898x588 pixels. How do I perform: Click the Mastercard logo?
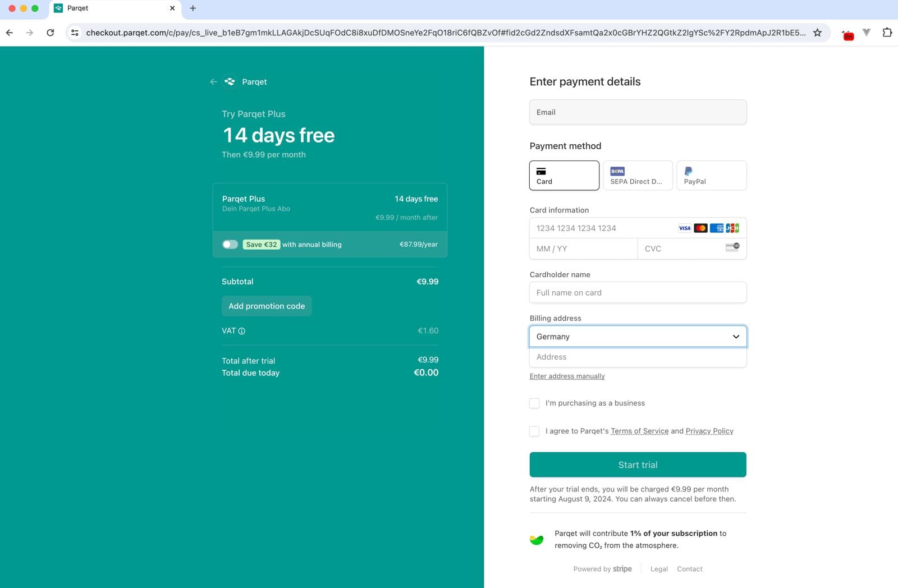(x=700, y=228)
